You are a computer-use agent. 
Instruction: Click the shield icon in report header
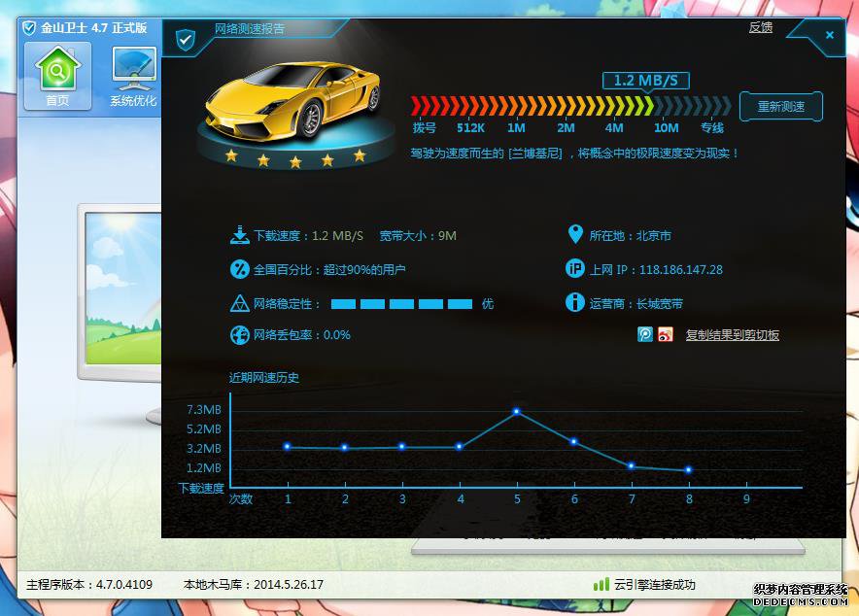[x=185, y=40]
